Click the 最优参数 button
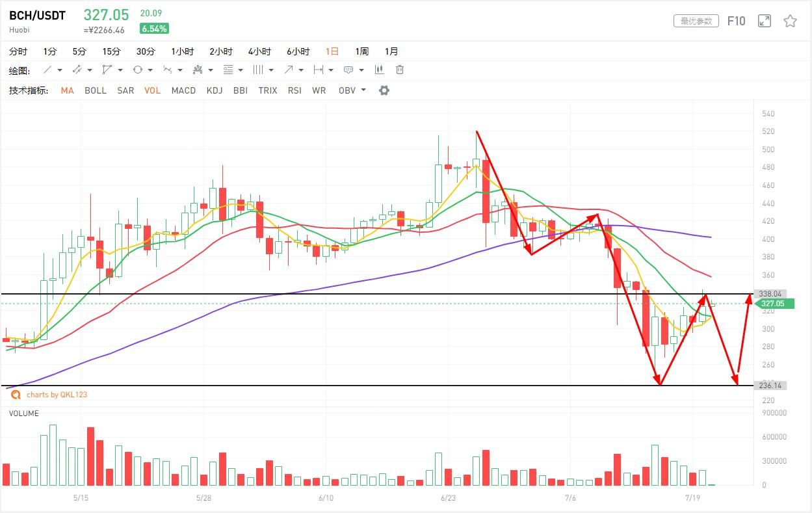The image size is (812, 513). 696,21
